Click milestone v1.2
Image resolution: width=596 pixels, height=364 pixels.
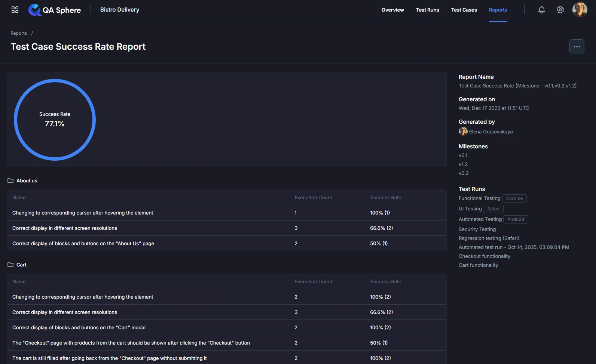point(463,164)
